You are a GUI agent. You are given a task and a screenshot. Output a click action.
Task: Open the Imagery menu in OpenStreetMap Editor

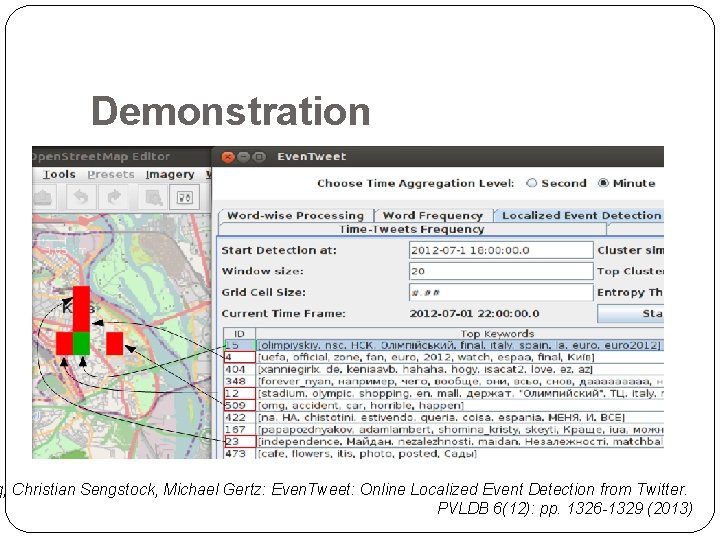tap(170, 174)
